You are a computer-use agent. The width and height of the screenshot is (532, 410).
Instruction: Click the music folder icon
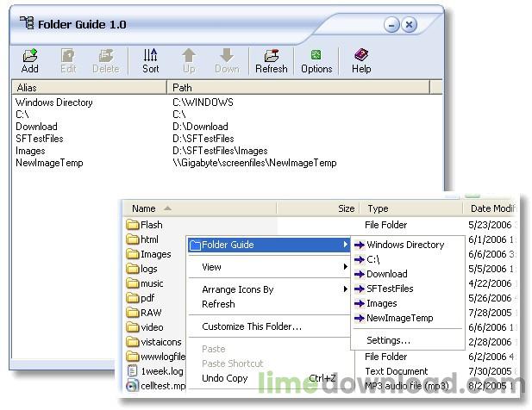click(x=133, y=283)
